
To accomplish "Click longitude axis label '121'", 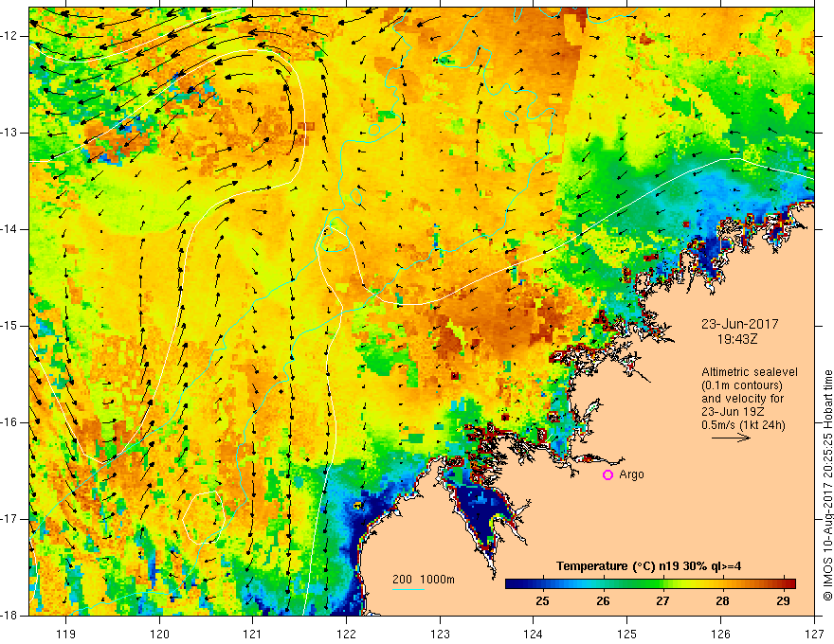I will 253,634.
